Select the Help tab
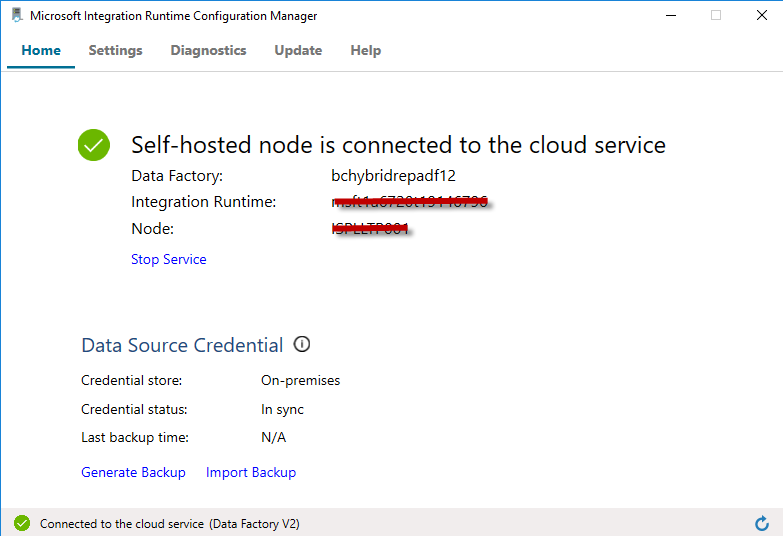The width and height of the screenshot is (783, 536). [365, 50]
